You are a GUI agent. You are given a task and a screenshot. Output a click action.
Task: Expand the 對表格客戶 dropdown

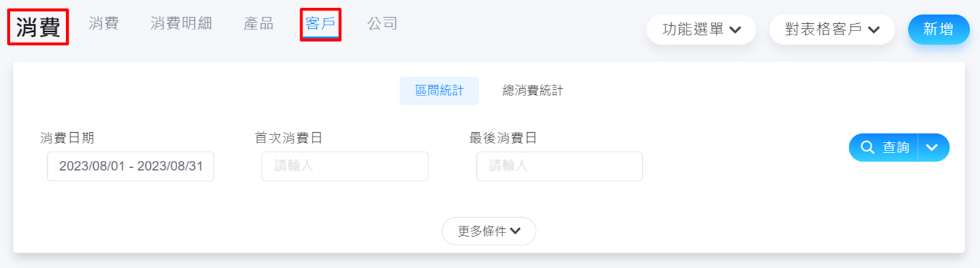[x=832, y=29]
